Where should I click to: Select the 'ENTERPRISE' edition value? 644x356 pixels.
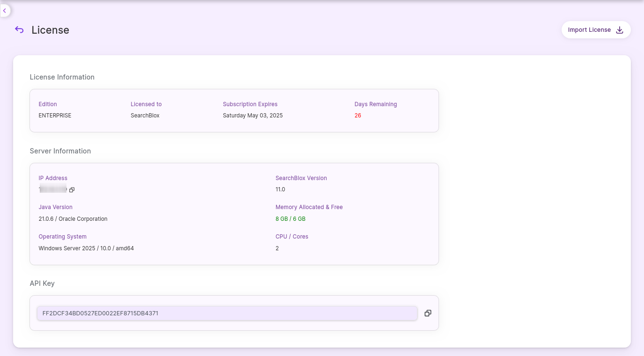click(x=55, y=116)
